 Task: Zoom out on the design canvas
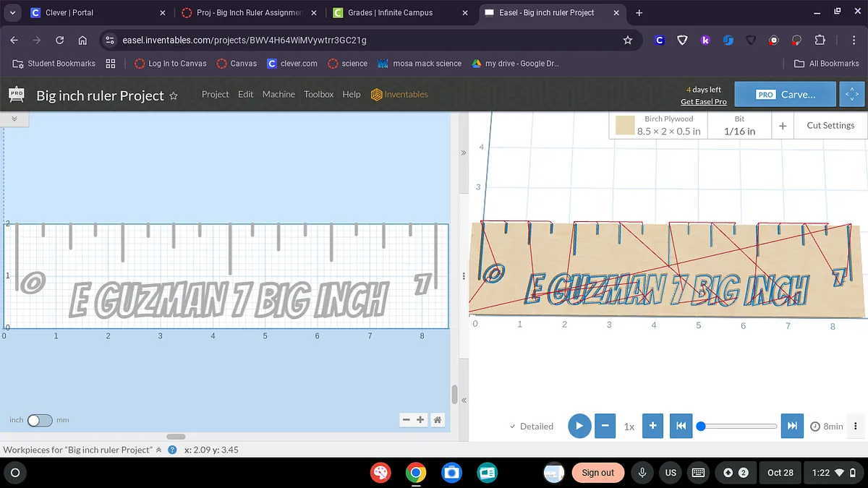coord(406,419)
